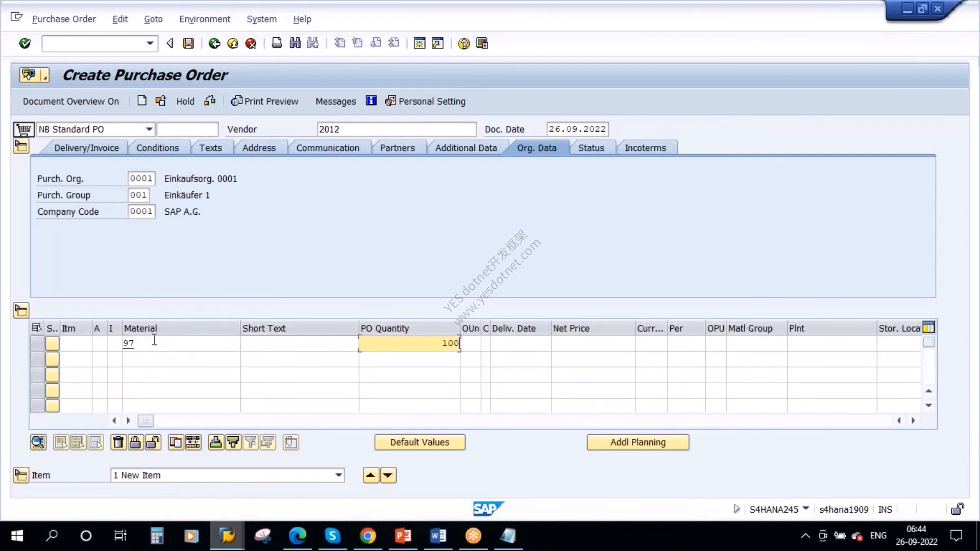Tick the checkbox at end of first item row

pyautogui.click(x=929, y=342)
